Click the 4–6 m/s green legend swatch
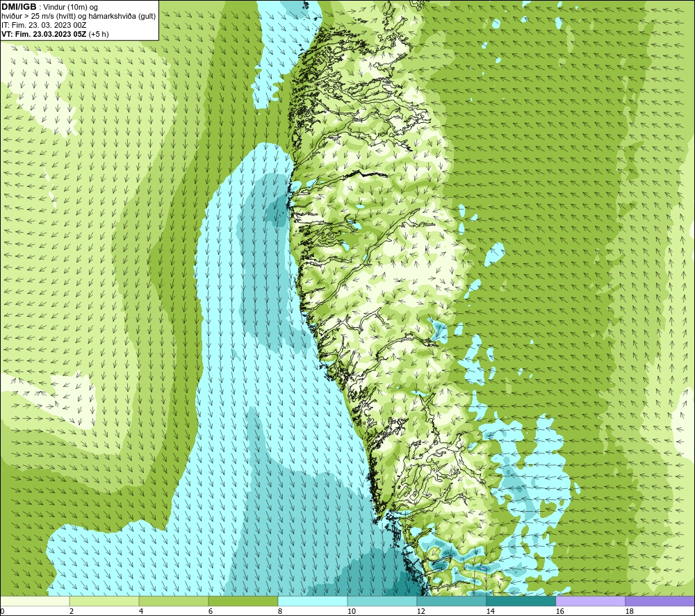695x616 pixels. coord(174,601)
